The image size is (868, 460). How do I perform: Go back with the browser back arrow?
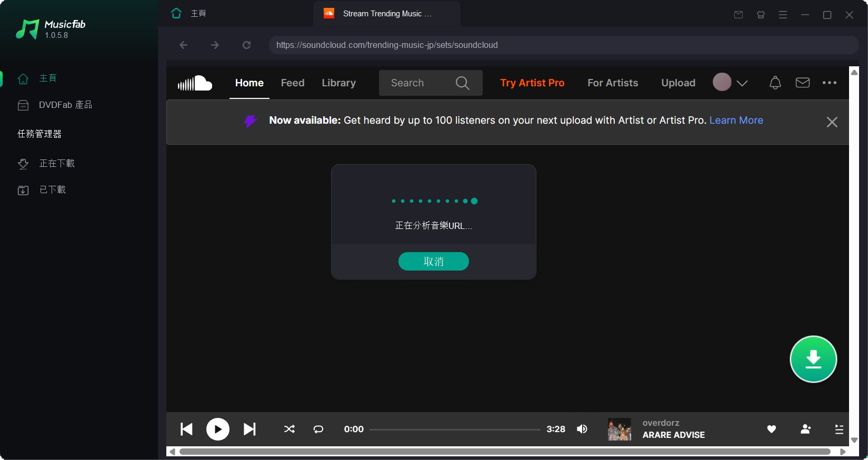pyautogui.click(x=184, y=45)
